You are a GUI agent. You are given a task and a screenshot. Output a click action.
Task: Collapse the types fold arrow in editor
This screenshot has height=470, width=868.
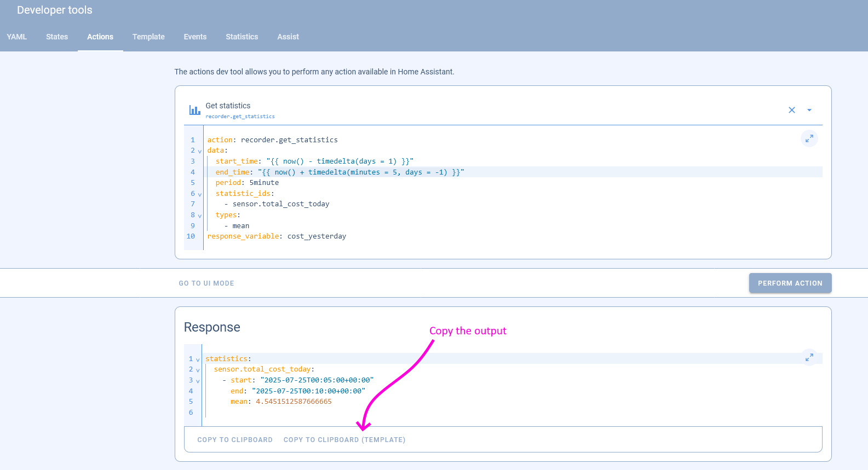[x=200, y=216]
